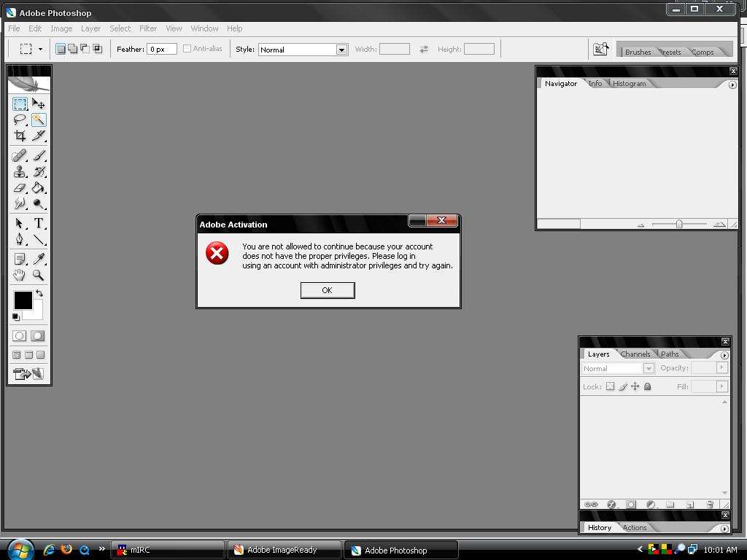Select the Crop tool
Image resolution: width=747 pixels, height=560 pixels.
20,136
